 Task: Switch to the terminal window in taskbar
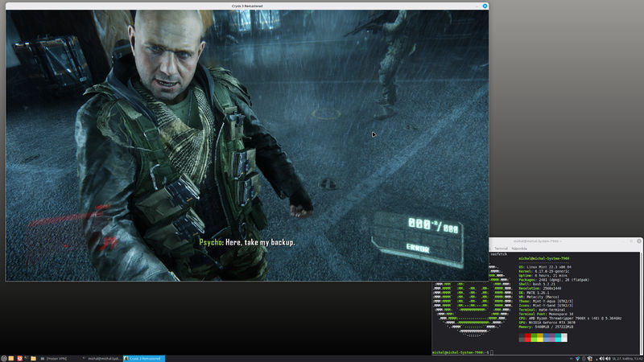[x=101, y=358]
